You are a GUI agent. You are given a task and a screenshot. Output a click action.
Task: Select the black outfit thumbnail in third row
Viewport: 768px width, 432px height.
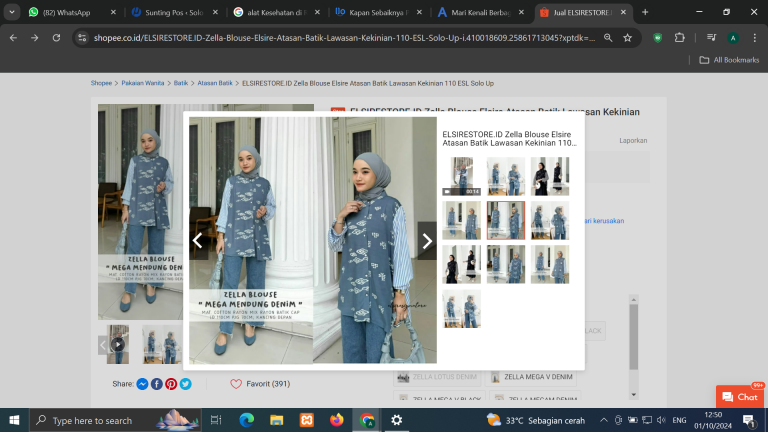click(x=461, y=264)
